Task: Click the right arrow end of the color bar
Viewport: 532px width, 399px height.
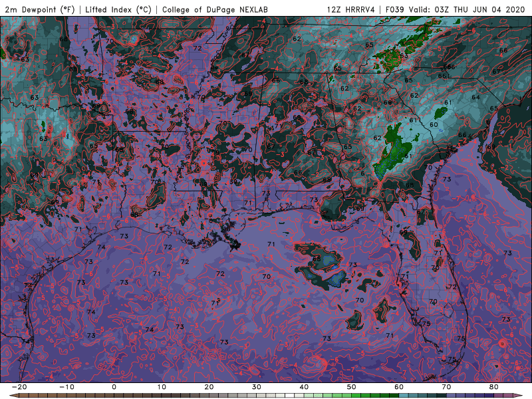Action: pos(519,396)
